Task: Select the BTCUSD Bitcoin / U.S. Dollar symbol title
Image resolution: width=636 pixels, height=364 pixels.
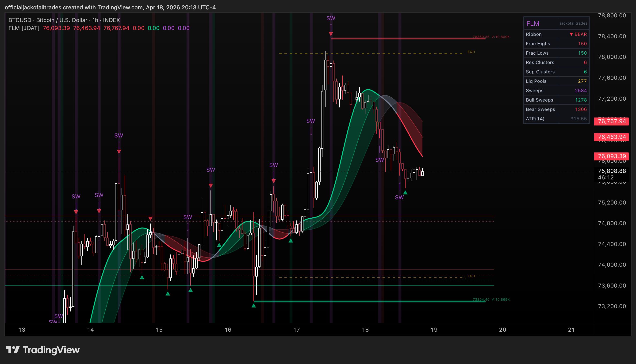Action: [64, 20]
